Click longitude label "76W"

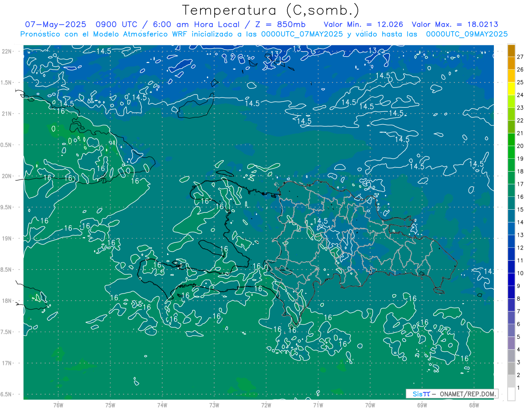58,405
